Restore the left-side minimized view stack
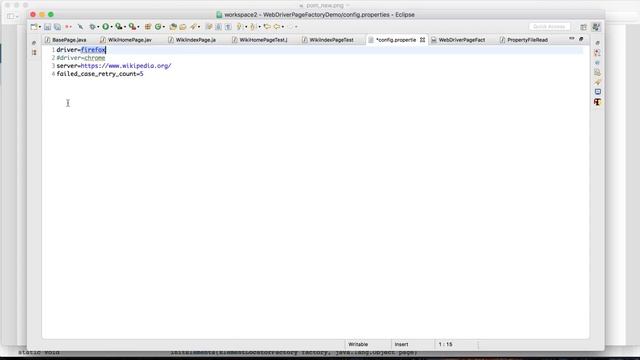The width and height of the screenshot is (640, 360). pyautogui.click(x=34, y=43)
